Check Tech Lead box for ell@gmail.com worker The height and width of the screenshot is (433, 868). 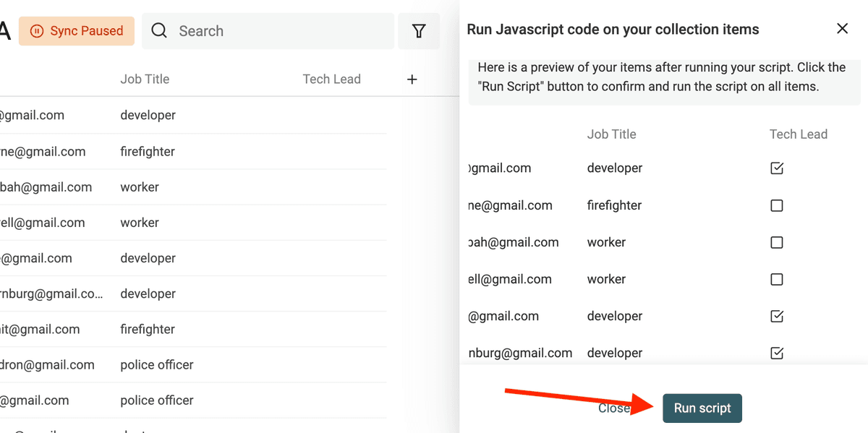pyautogui.click(x=777, y=279)
